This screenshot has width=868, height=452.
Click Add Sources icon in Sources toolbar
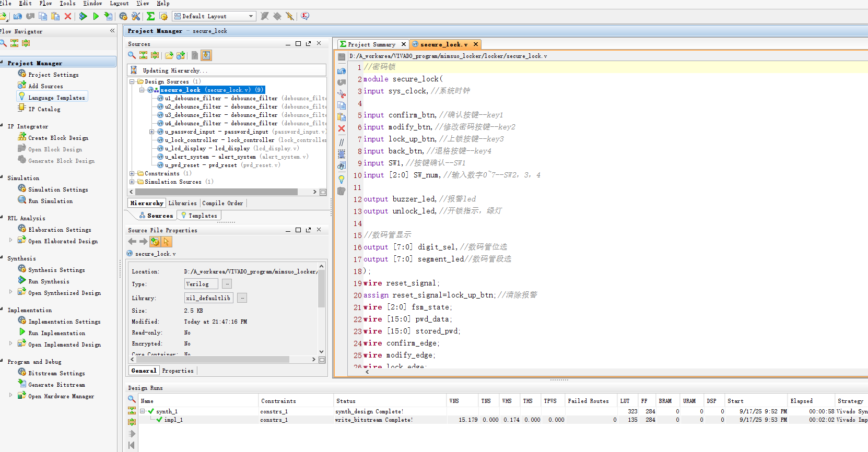pos(181,55)
